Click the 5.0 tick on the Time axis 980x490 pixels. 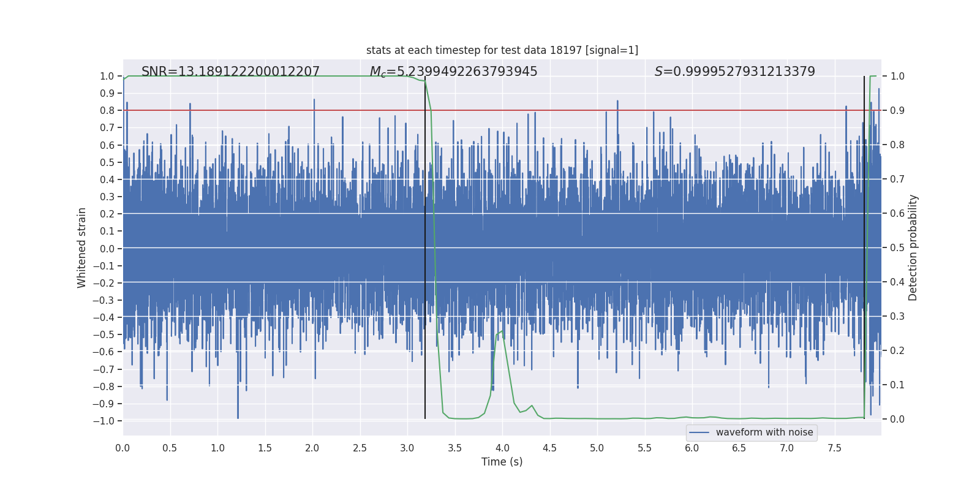[x=597, y=448]
